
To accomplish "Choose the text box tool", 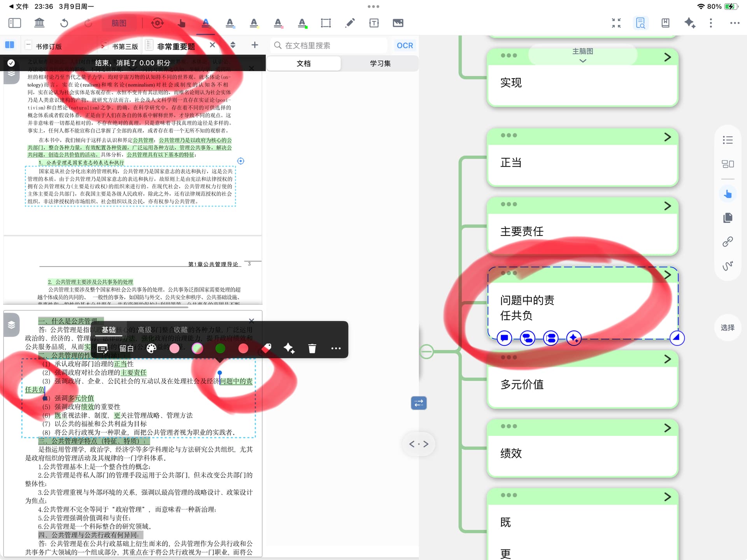I will (373, 23).
